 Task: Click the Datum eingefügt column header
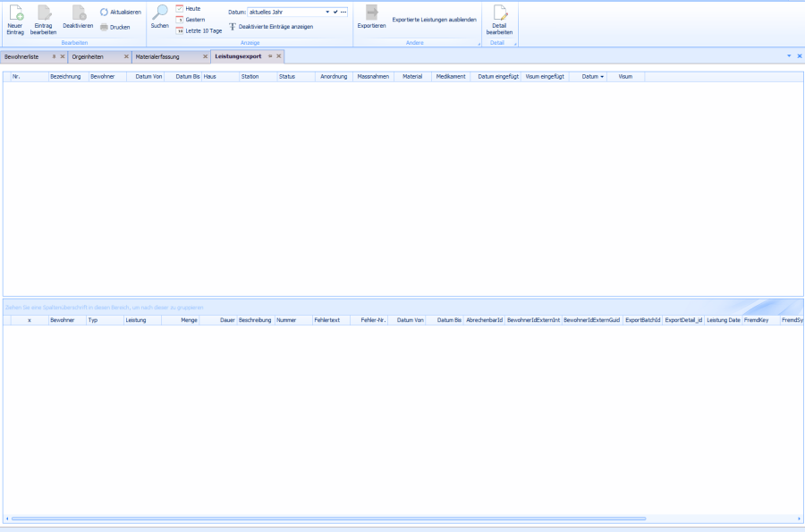496,76
